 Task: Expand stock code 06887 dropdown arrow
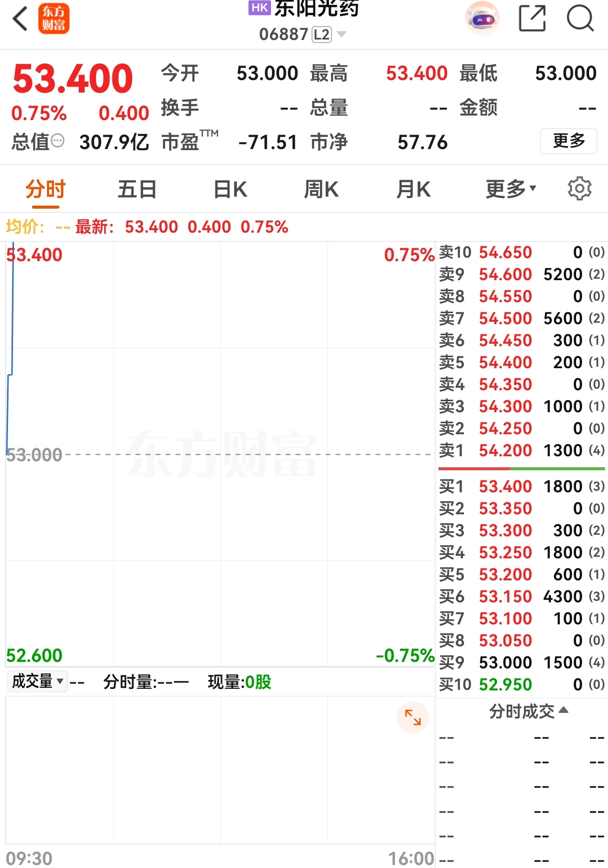click(341, 34)
